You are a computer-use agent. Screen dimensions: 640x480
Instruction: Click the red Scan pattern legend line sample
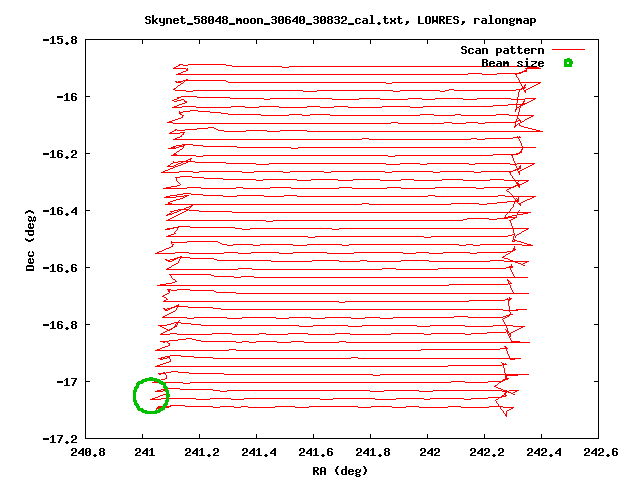[568, 49]
